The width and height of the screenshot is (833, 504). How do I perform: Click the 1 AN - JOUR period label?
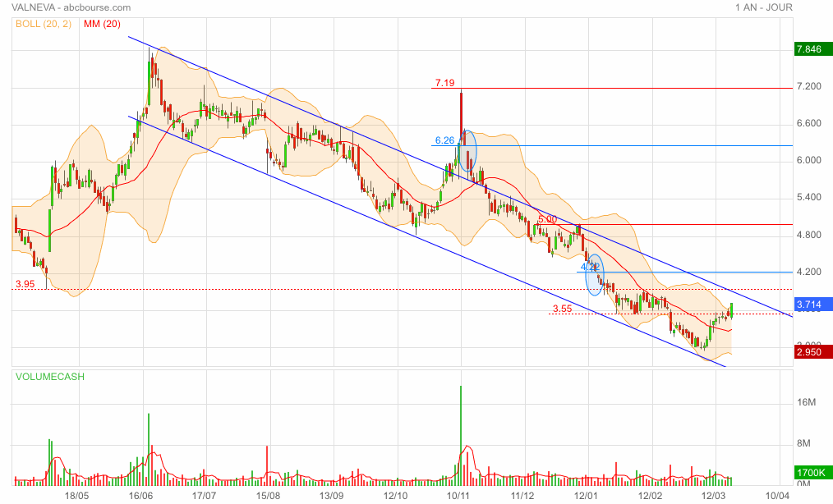point(764,7)
